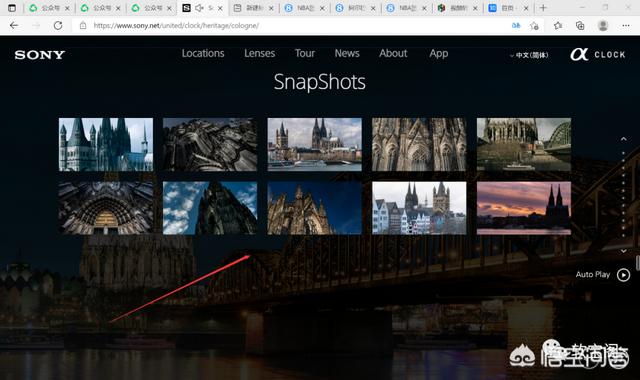
Task: Start Auto Play with the play circle
Action: pos(623,275)
